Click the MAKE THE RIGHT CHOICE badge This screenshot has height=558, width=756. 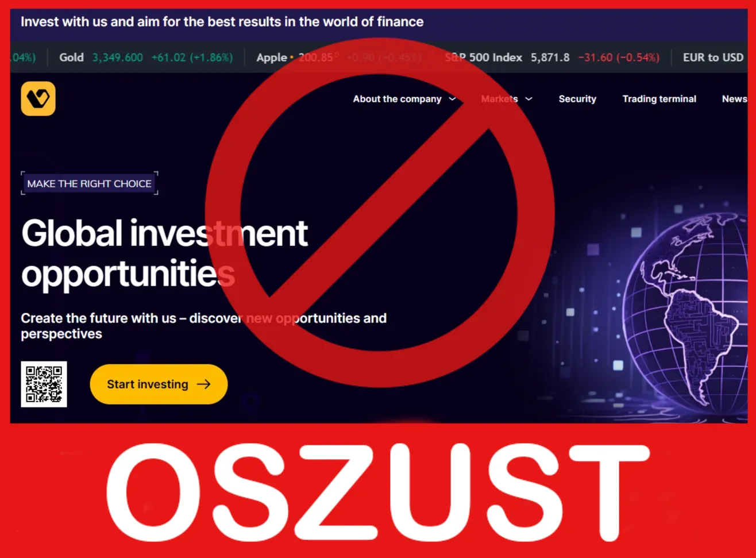pos(90,183)
